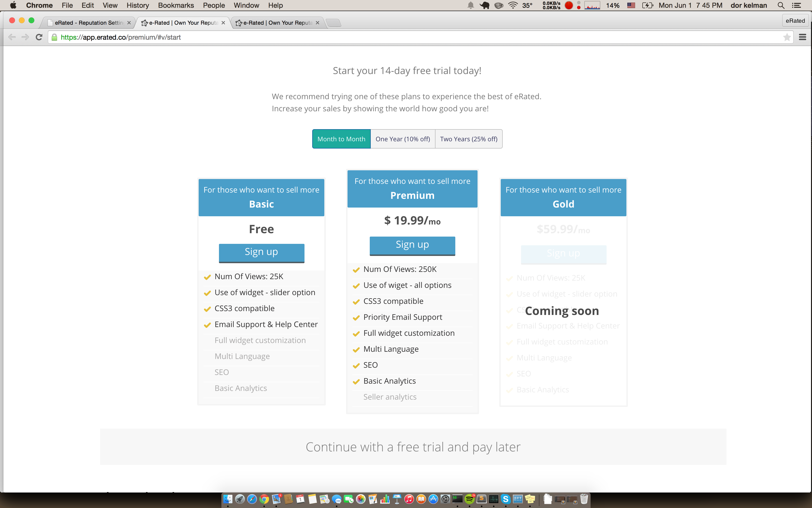
Task: Open Notification Center list icon
Action: (x=797, y=5)
